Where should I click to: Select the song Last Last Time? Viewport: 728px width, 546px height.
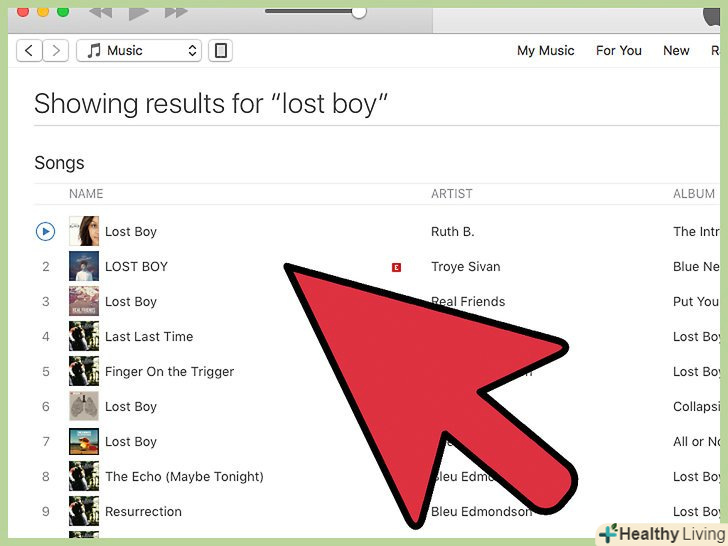click(149, 337)
